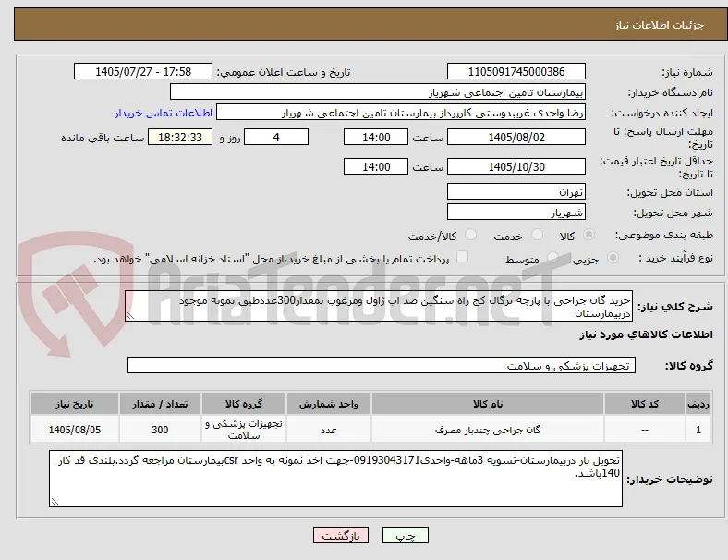This screenshot has width=728, height=560.
Task: Click the شرح کلی نیاز description textarea
Action: point(379,306)
